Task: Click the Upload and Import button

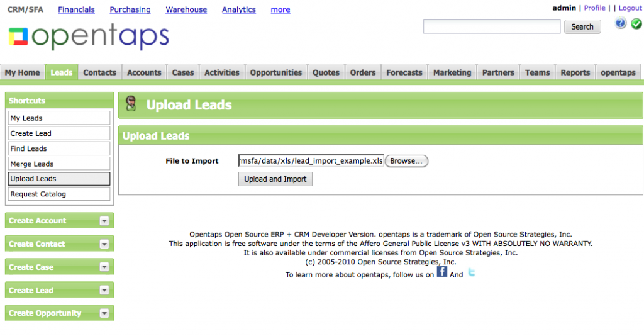Action: pyautogui.click(x=275, y=179)
